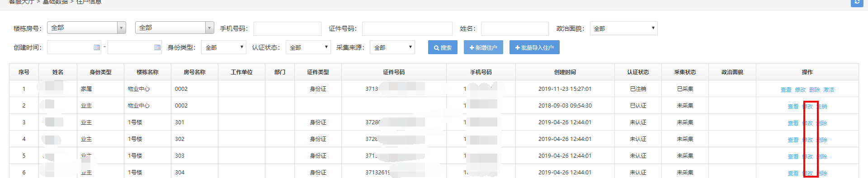
Task: Select the 已认证 status cell
Action: coord(638,106)
